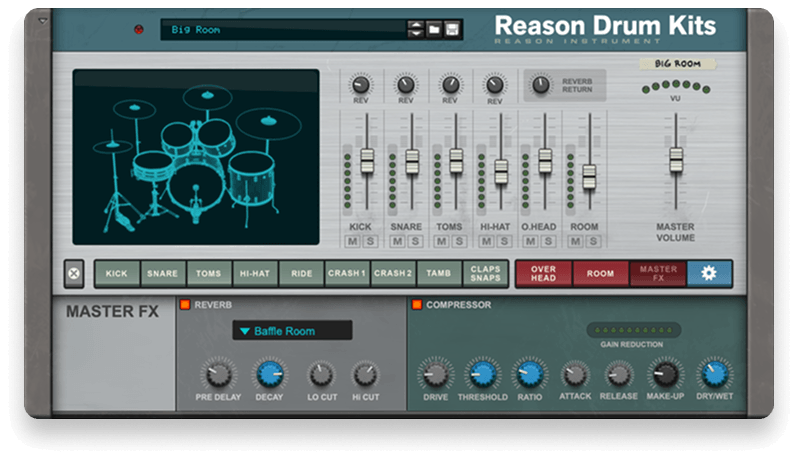The height and width of the screenshot is (459, 798).
Task: Click the REVERB RETURN knob
Action: point(540,85)
